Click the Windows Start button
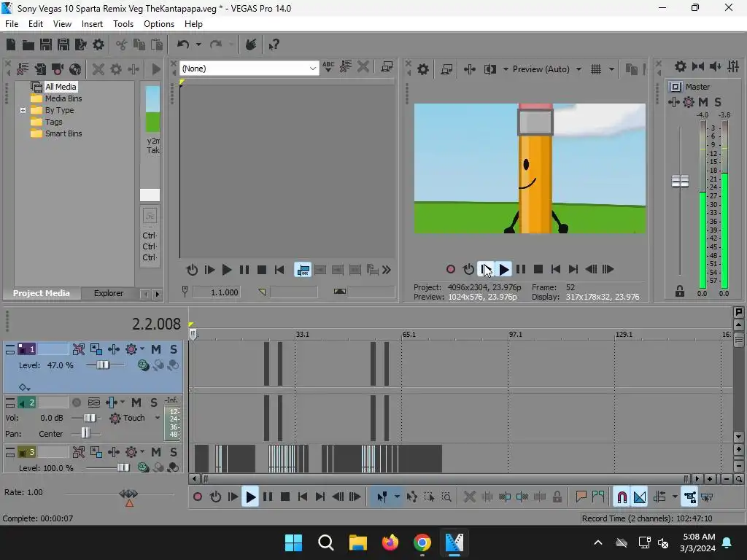 pyautogui.click(x=293, y=542)
